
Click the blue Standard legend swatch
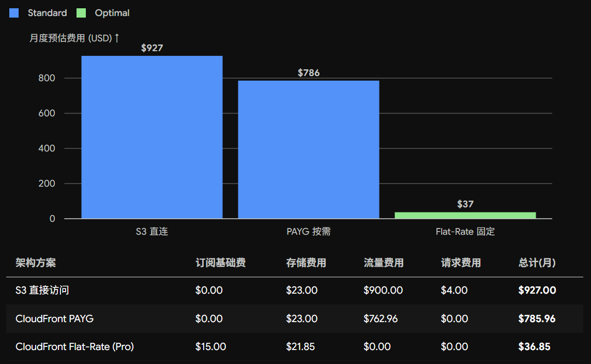click(x=14, y=13)
